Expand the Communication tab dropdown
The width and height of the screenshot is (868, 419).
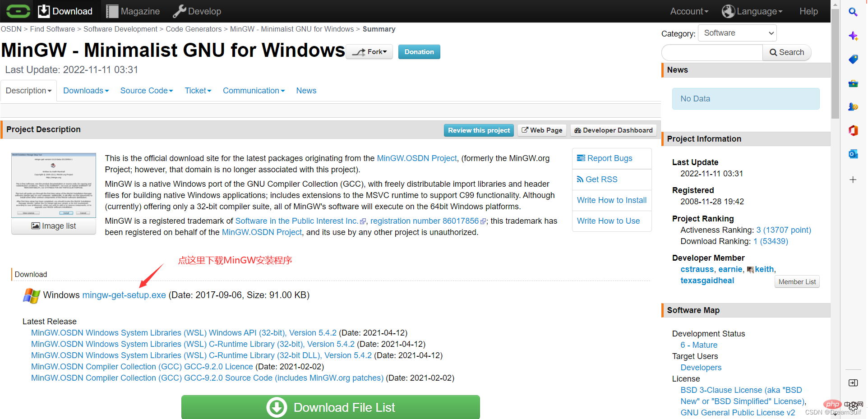254,91
